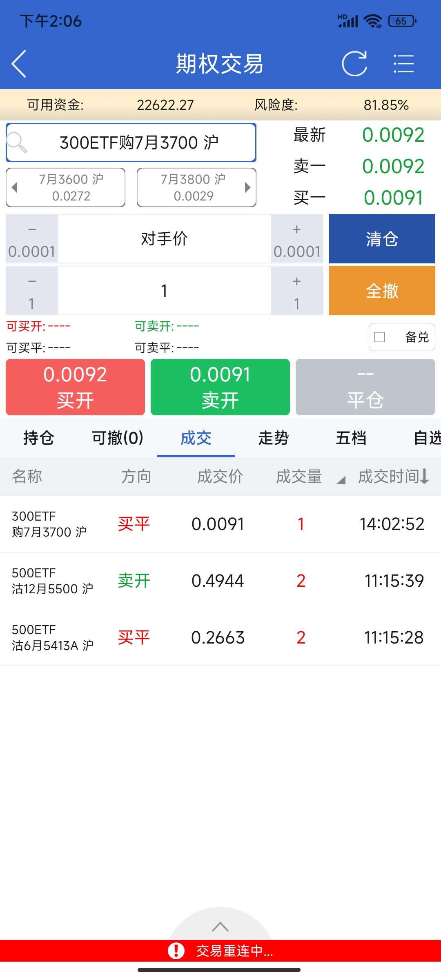Tap the 方向 column header
The image size is (441, 980).
point(136,477)
